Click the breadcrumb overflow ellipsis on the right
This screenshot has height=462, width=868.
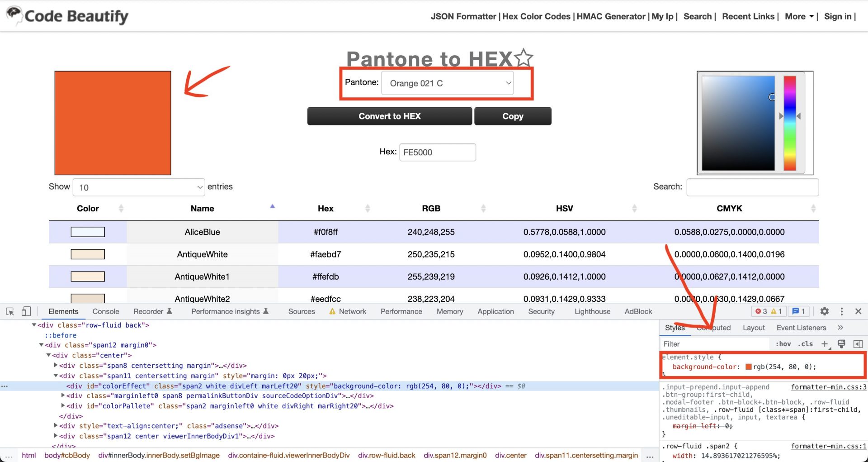[x=650, y=456]
